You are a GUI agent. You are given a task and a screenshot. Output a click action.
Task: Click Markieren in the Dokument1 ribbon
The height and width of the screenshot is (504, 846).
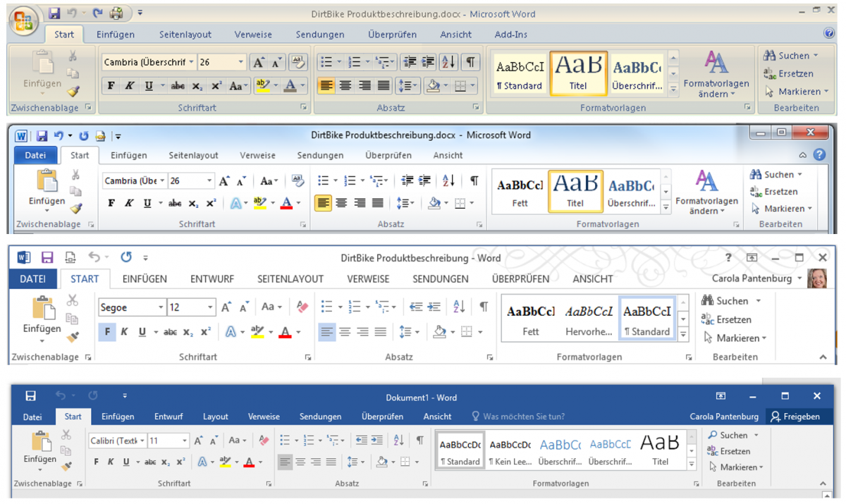(x=737, y=467)
